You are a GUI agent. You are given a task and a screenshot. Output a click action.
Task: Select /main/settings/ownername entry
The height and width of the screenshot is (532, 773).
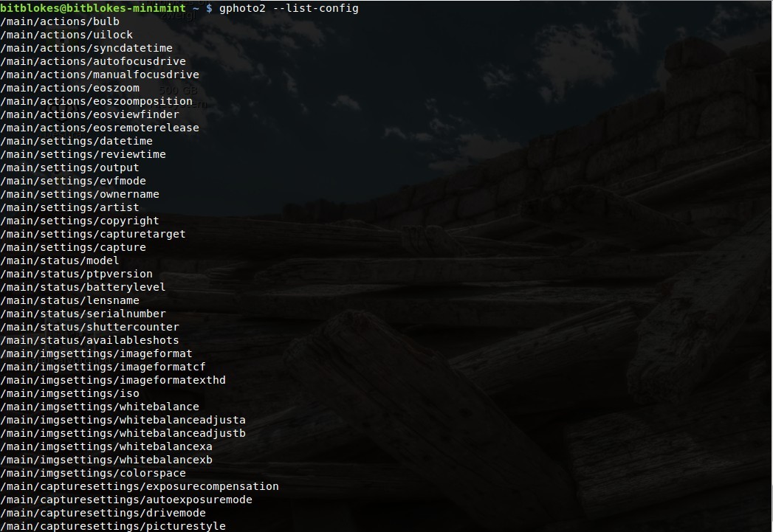(80, 195)
